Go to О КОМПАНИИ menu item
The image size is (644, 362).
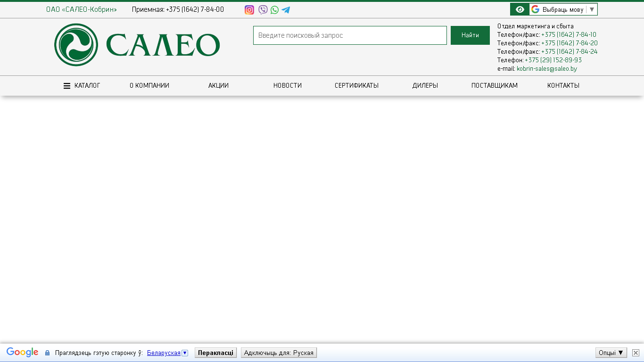click(x=149, y=86)
